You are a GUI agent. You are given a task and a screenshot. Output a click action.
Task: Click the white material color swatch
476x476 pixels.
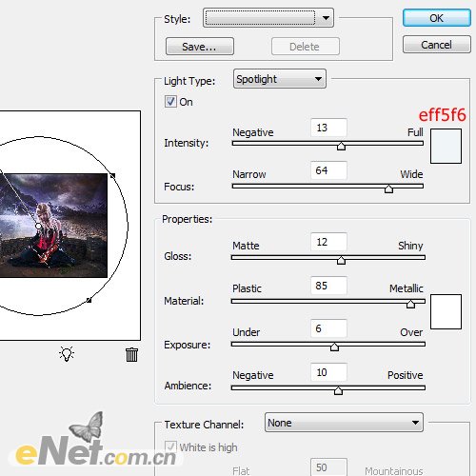tap(446, 311)
